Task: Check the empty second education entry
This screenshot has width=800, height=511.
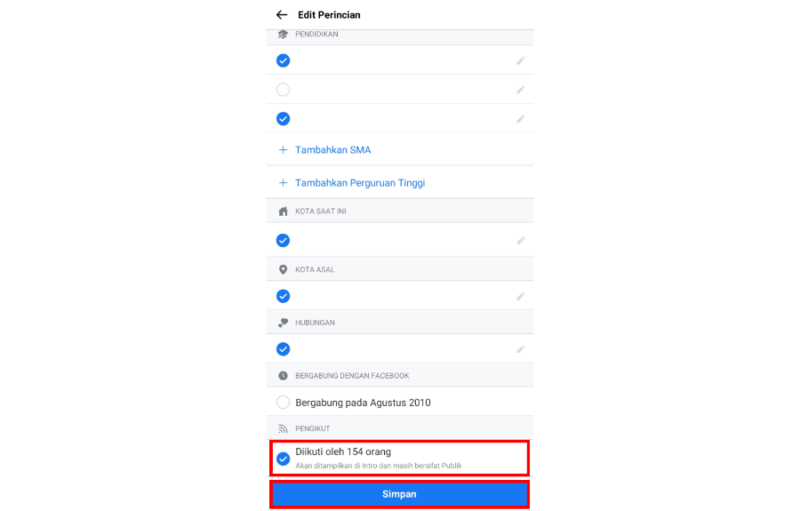Action: (283, 90)
